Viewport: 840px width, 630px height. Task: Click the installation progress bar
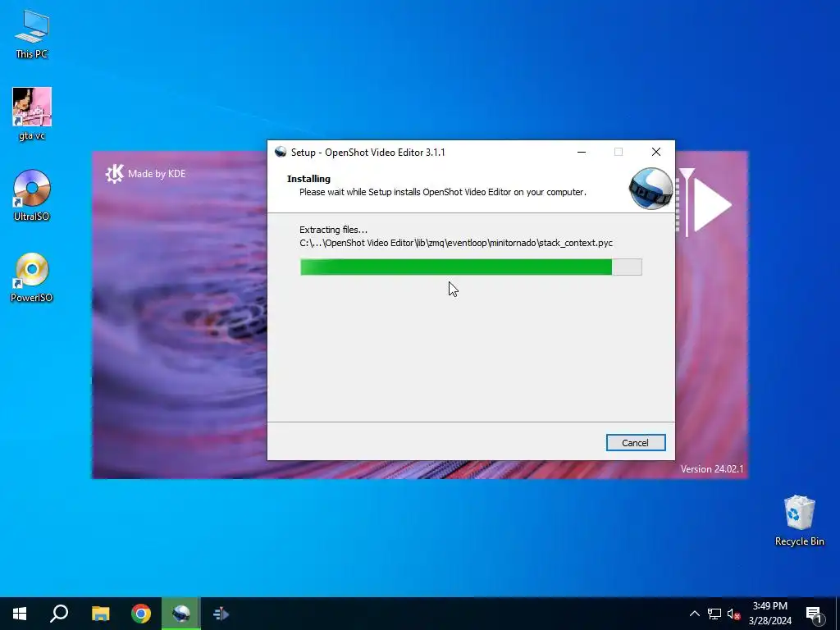[x=471, y=267]
